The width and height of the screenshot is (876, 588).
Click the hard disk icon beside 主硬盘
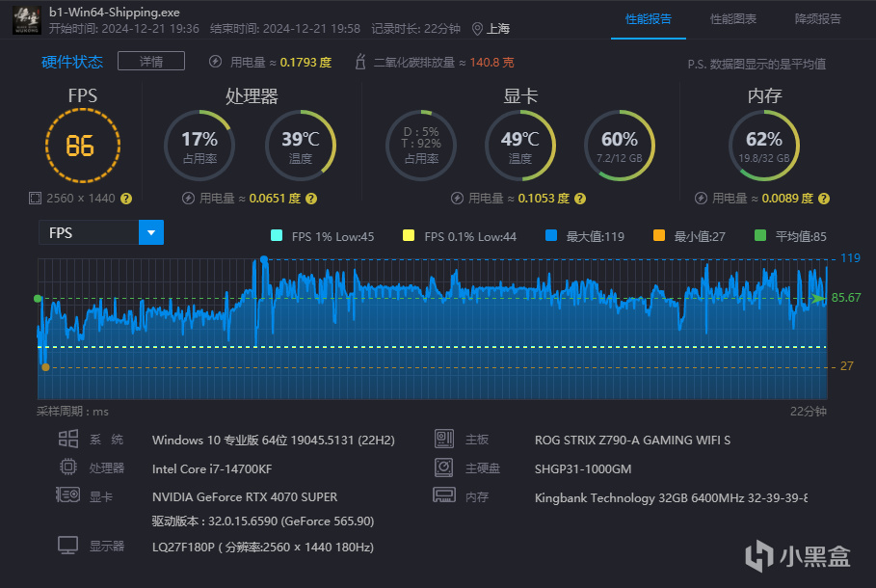[444, 468]
